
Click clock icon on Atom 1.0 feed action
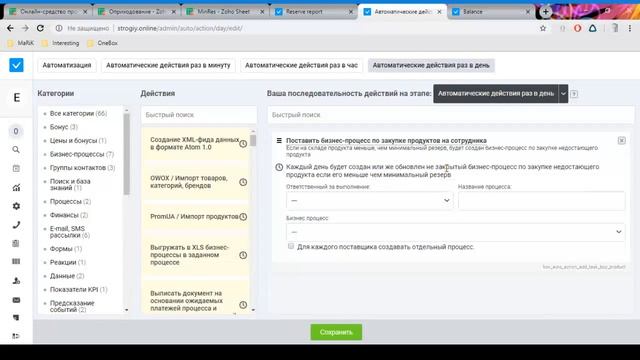pyautogui.click(x=243, y=144)
